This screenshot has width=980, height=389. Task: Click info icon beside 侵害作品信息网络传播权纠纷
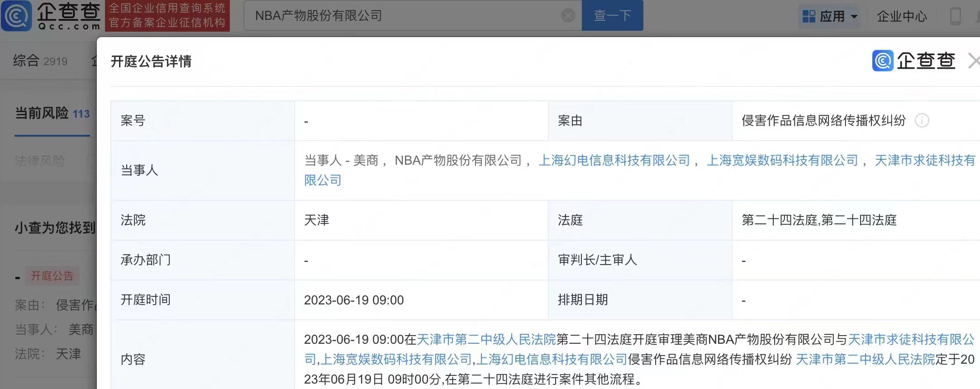tap(922, 121)
